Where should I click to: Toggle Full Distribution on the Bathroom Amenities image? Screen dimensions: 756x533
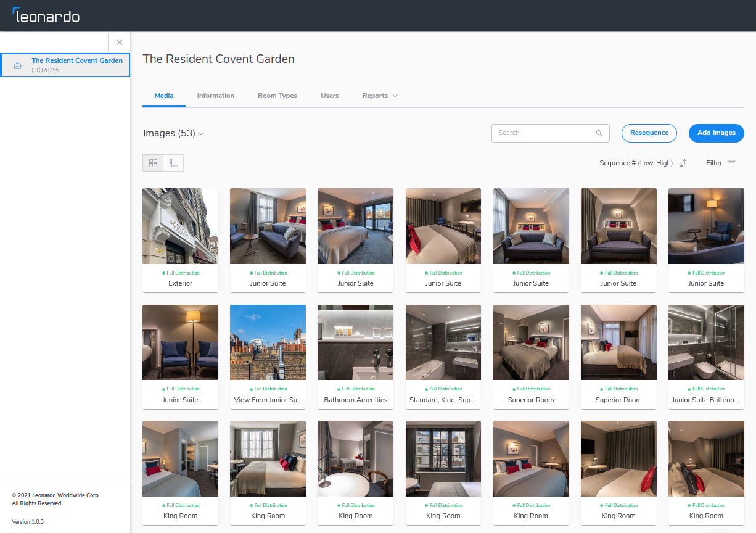[355, 389]
